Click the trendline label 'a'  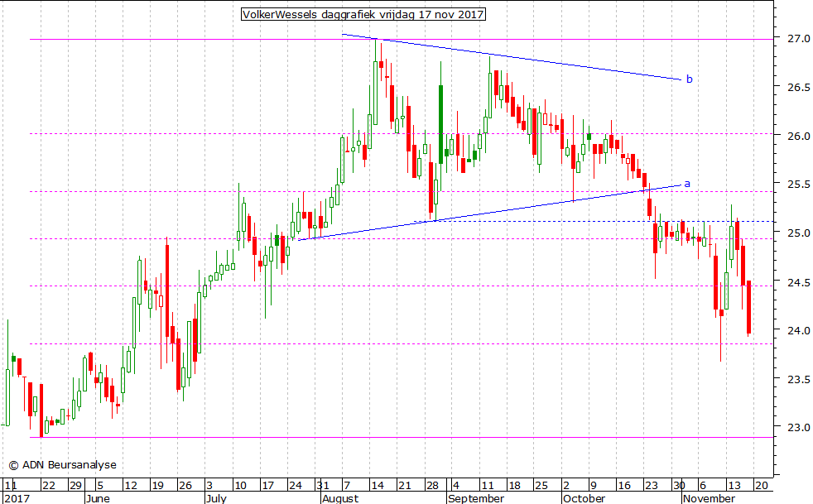687,184
